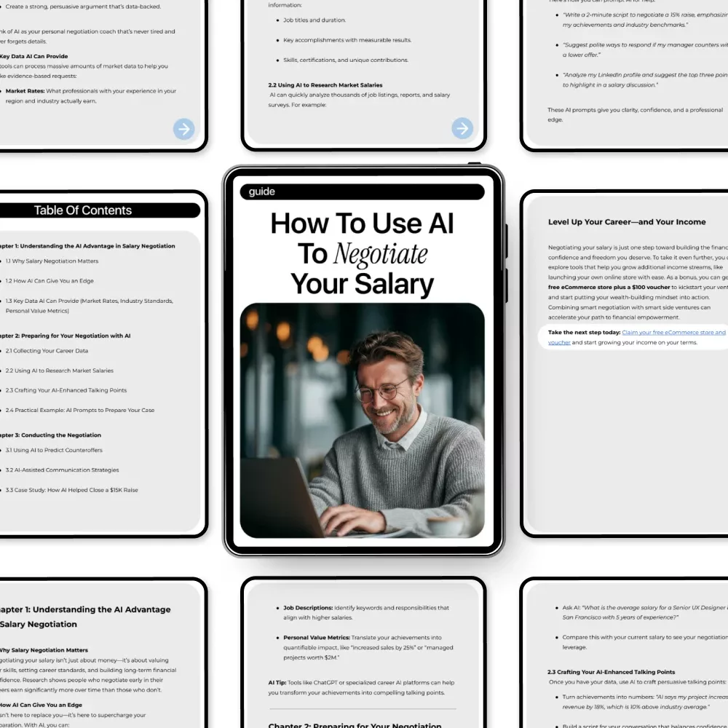This screenshot has width=728, height=728.
Task: Click the blue next-page arrow on the top-left page
Action: pyautogui.click(x=183, y=129)
